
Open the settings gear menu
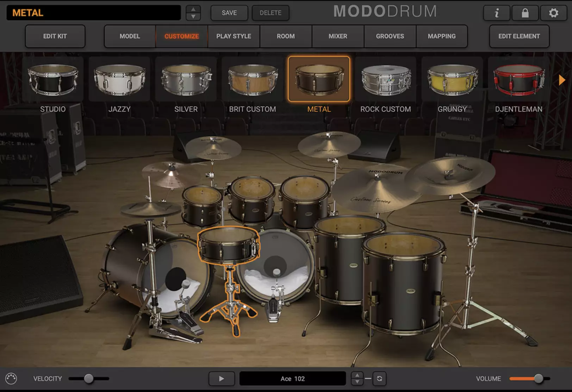(x=553, y=13)
